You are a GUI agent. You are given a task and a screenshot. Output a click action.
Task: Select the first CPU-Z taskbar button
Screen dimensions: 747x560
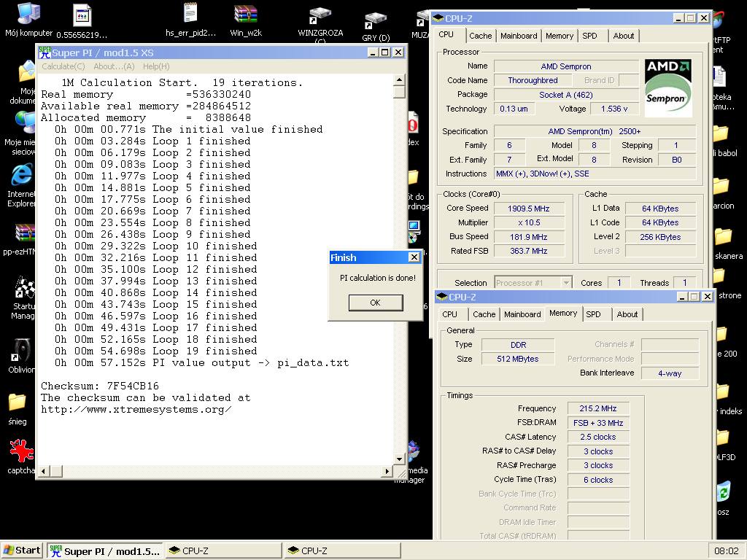tap(223, 551)
